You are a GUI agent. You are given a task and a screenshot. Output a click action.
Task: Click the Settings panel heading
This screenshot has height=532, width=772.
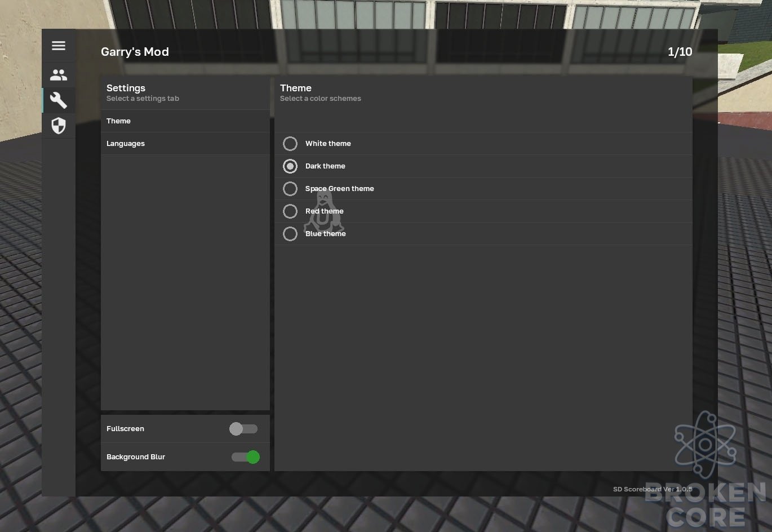pos(126,88)
